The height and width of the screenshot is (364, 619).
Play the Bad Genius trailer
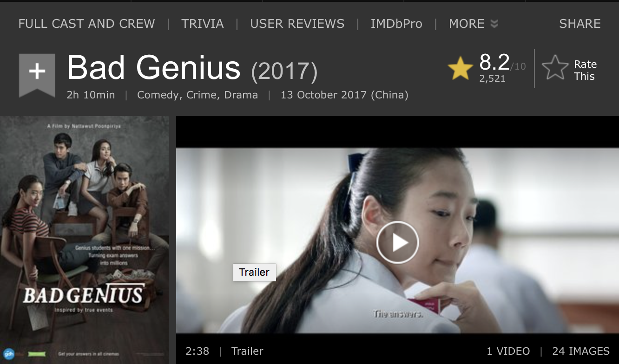point(397,242)
